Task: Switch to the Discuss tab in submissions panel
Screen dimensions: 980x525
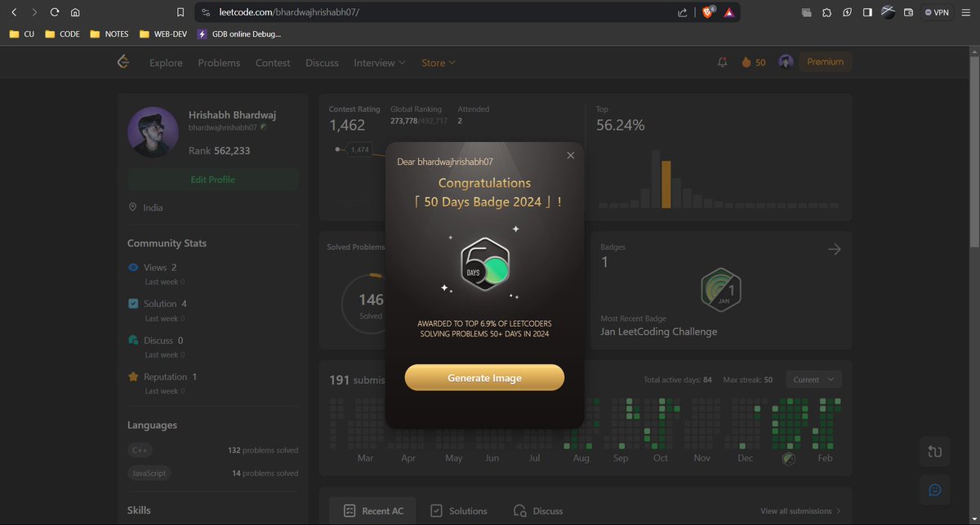Action: coord(538,511)
